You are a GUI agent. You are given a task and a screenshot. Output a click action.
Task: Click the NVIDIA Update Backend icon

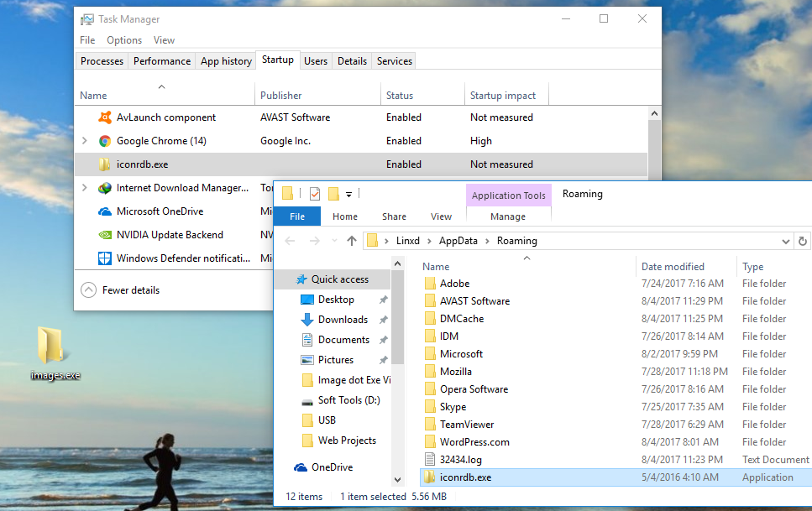click(105, 235)
